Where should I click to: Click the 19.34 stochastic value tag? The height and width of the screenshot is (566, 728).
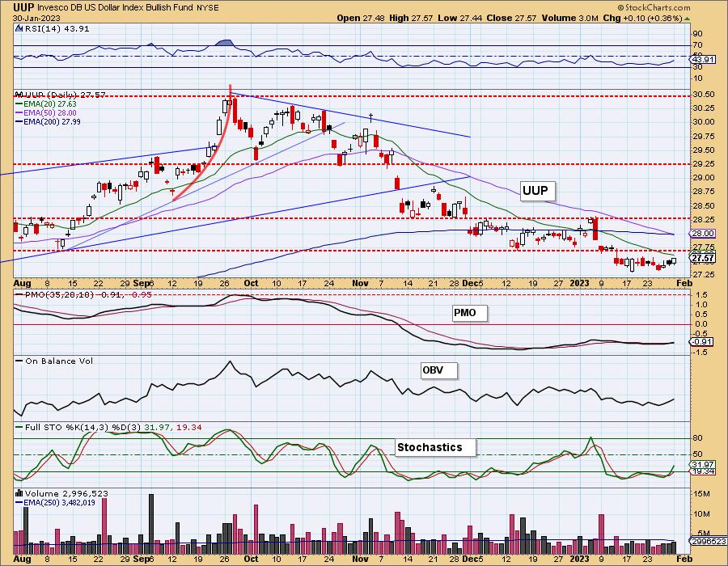point(702,471)
